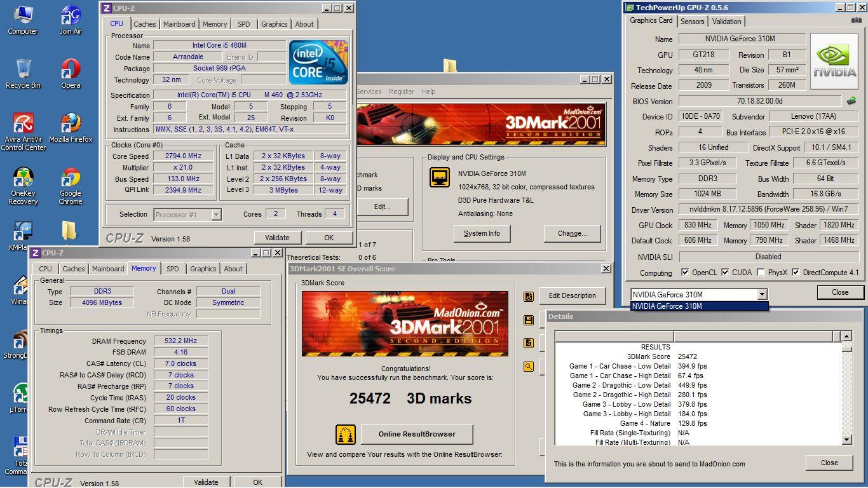
Task: Open the Computer desktop icon
Action: click(22, 19)
